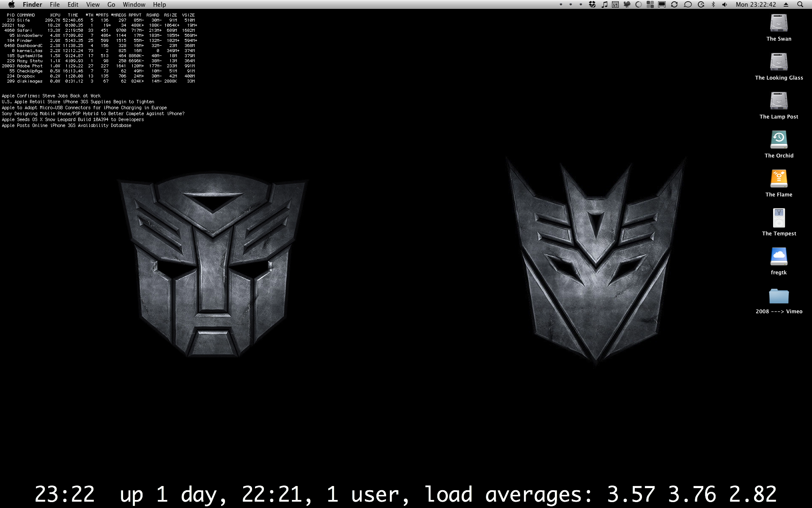Select The Looking Glass drive icon
The height and width of the screenshot is (508, 812).
(x=779, y=63)
